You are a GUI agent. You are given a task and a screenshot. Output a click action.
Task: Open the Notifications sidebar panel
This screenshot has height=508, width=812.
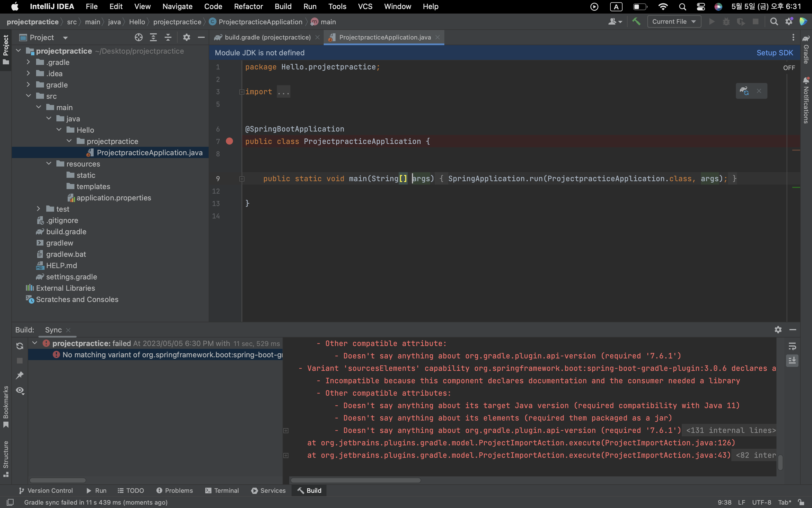(806, 100)
